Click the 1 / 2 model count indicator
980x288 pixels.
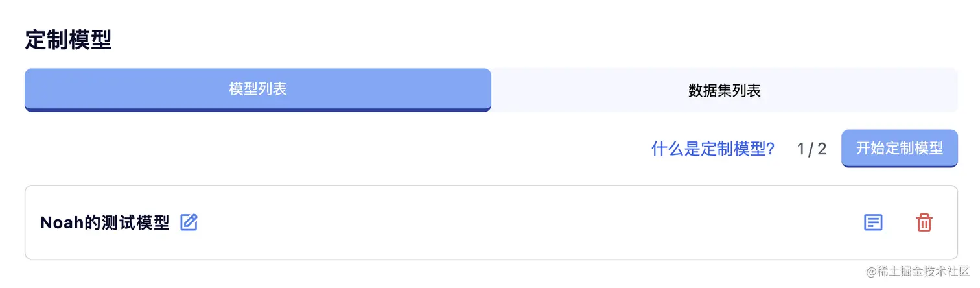[x=811, y=149]
